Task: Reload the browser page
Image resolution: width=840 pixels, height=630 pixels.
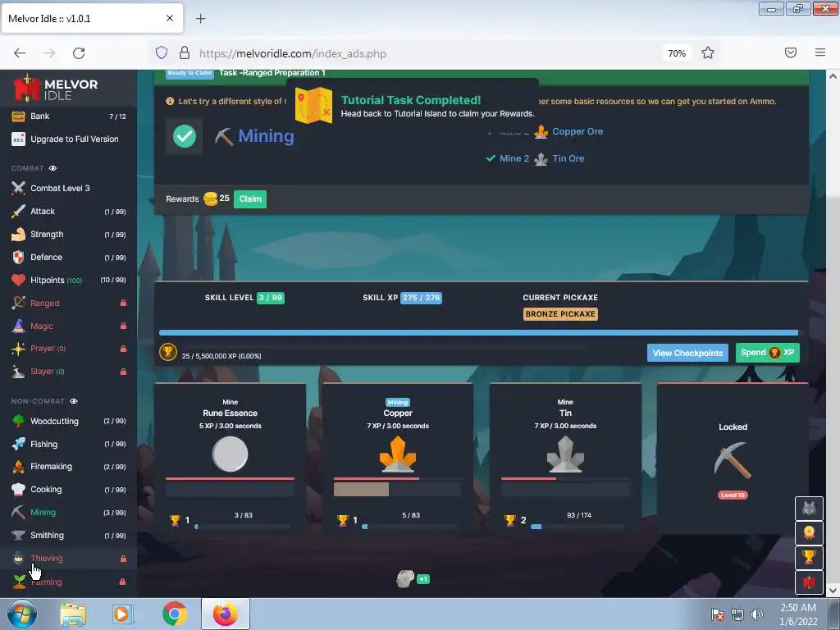Action: pyautogui.click(x=79, y=53)
